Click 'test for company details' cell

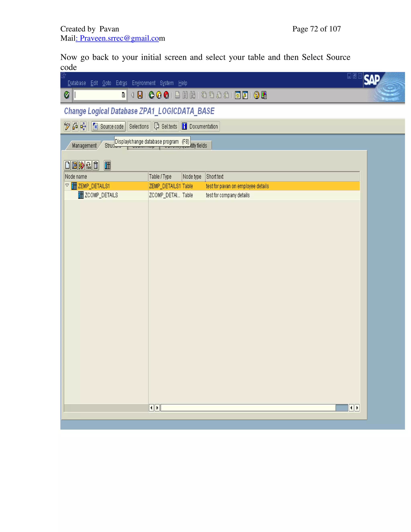coord(228,195)
